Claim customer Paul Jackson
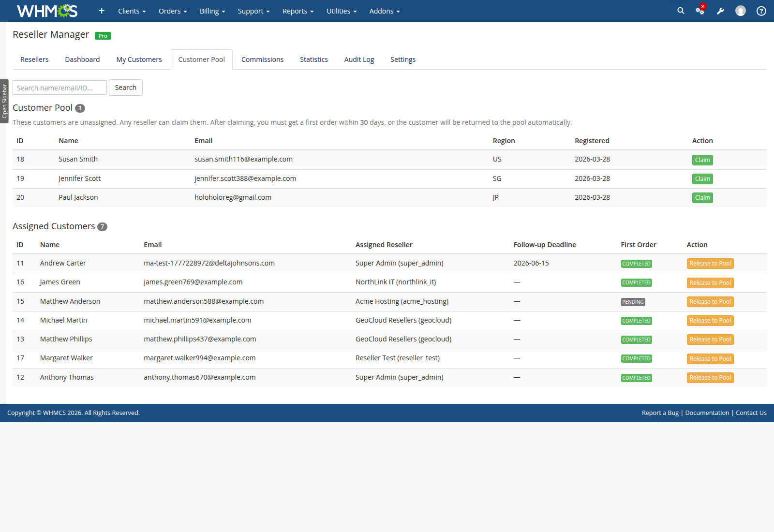The image size is (774, 532). coord(702,198)
